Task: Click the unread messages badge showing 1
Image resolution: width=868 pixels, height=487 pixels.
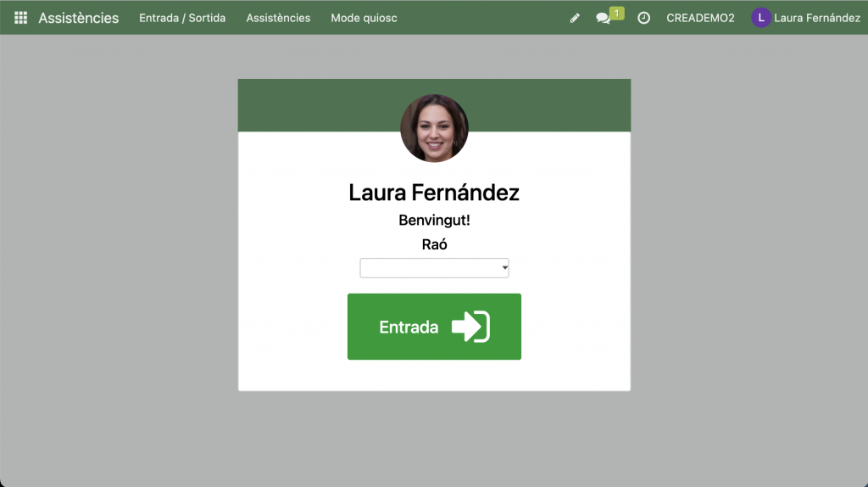Action: pos(617,13)
